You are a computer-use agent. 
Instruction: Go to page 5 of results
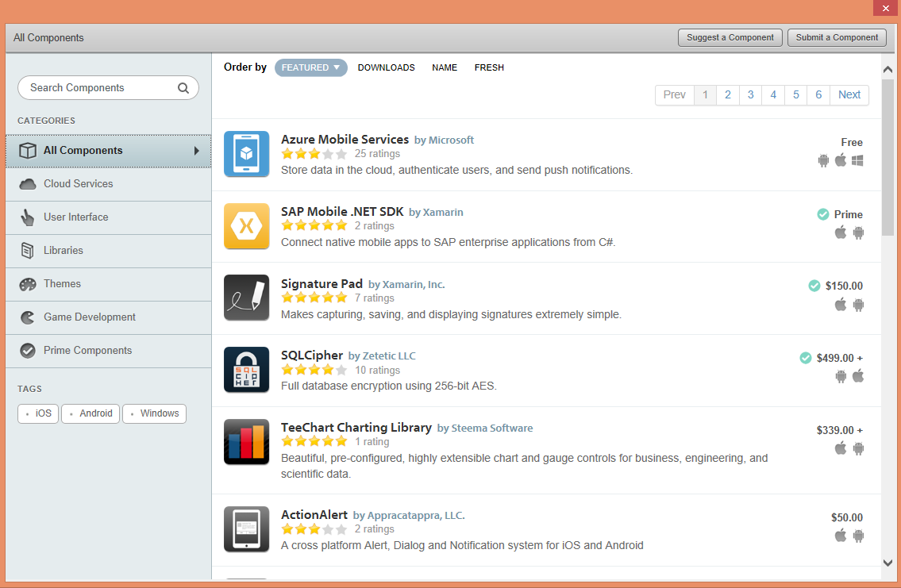click(x=796, y=94)
